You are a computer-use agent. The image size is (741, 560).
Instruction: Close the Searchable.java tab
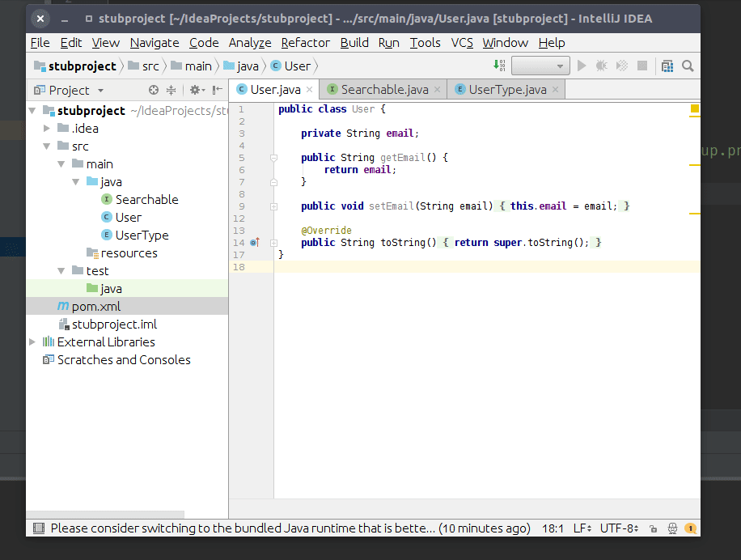pyautogui.click(x=437, y=90)
